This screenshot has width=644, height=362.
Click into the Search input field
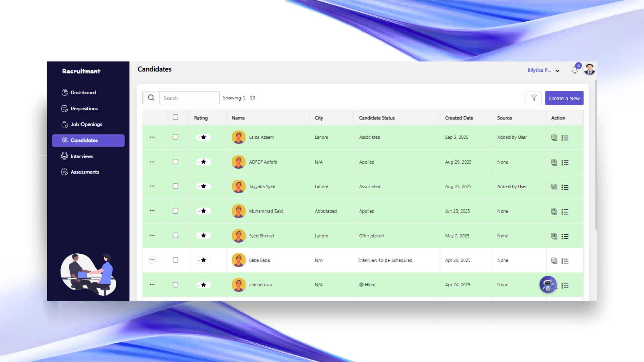[x=189, y=98]
